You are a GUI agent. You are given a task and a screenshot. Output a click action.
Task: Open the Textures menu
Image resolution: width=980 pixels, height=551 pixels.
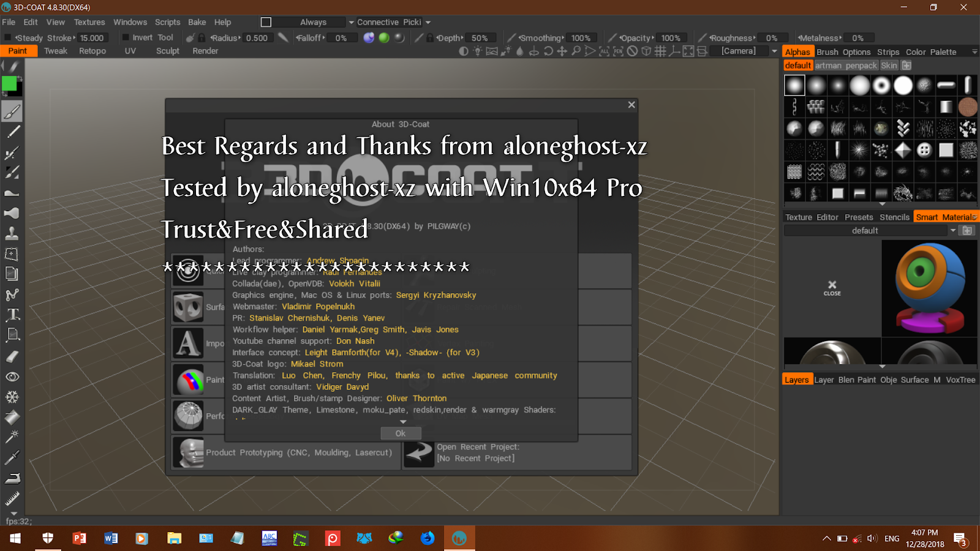click(x=89, y=22)
